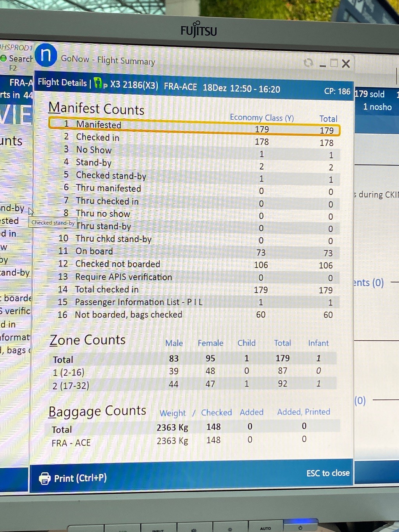This screenshot has height=532, width=399.
Task: Close the Flight Summary window with X
Action: coord(346,64)
